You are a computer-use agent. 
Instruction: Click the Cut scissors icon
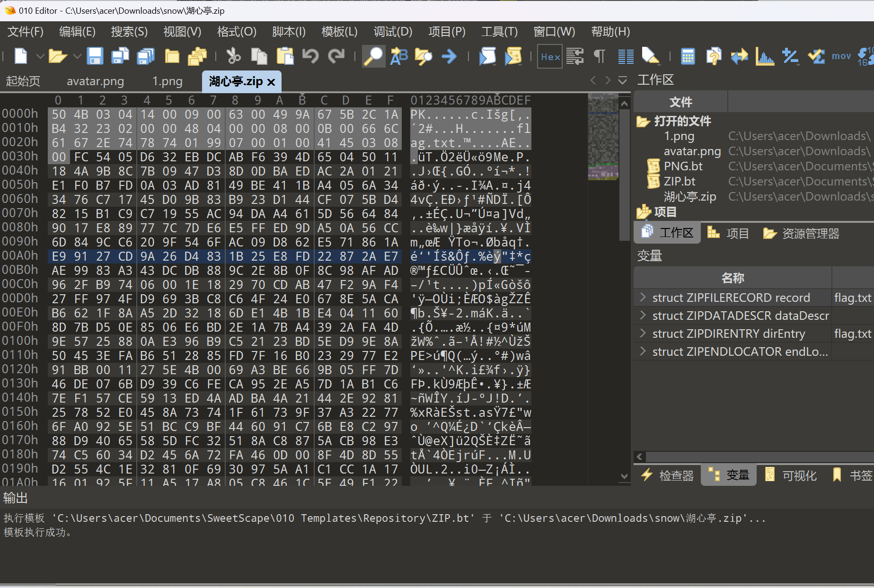233,56
